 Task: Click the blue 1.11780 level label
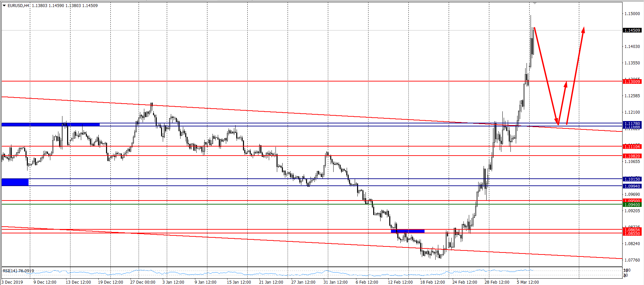click(632, 124)
